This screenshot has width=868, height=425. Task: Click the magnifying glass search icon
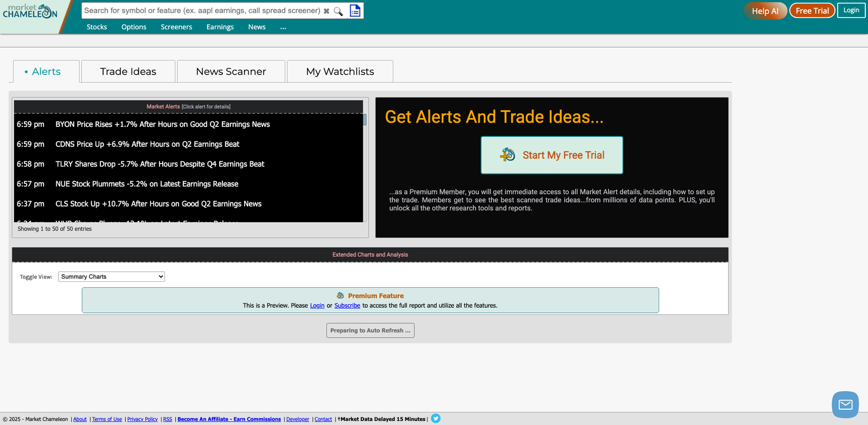339,11
